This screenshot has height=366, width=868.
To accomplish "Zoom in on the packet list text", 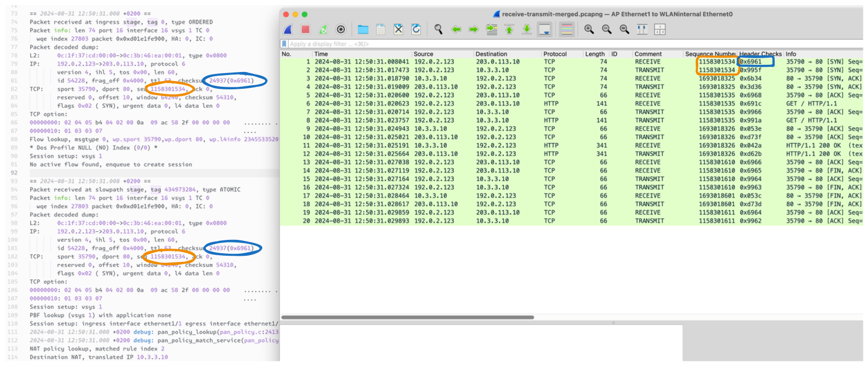I will pos(589,30).
